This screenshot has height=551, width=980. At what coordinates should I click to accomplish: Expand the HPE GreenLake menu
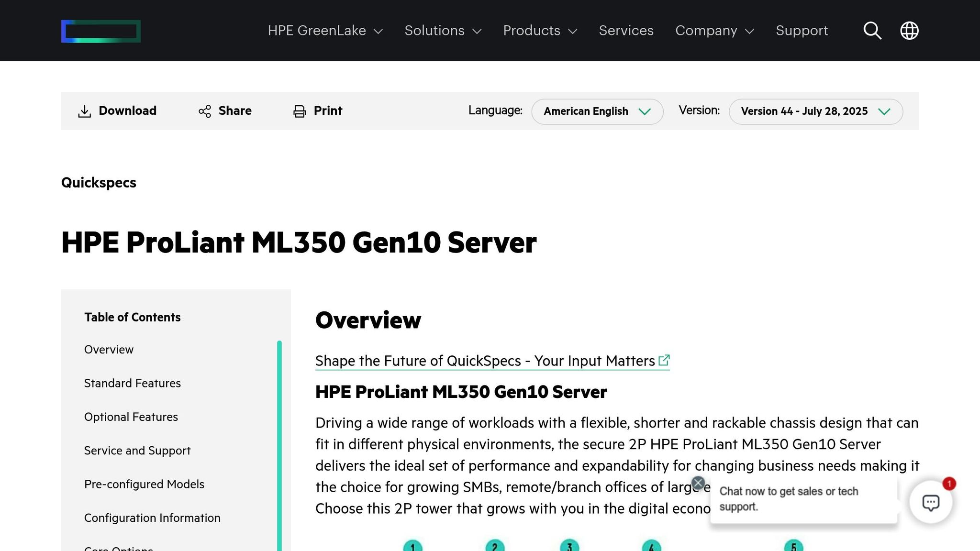[325, 31]
